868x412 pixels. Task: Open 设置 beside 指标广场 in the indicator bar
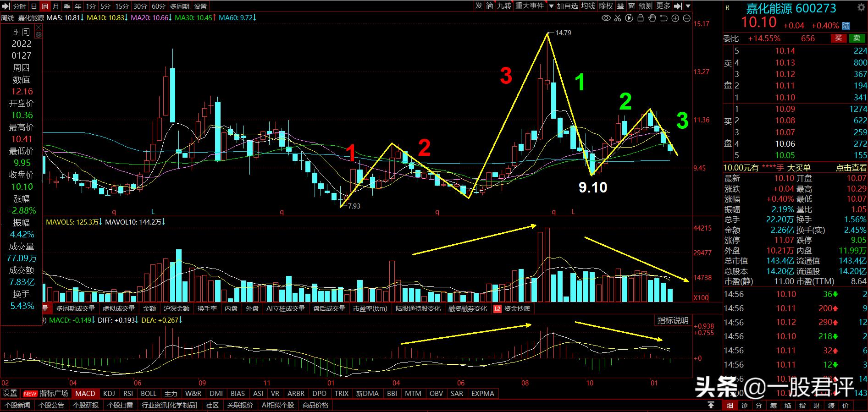[x=10, y=393]
